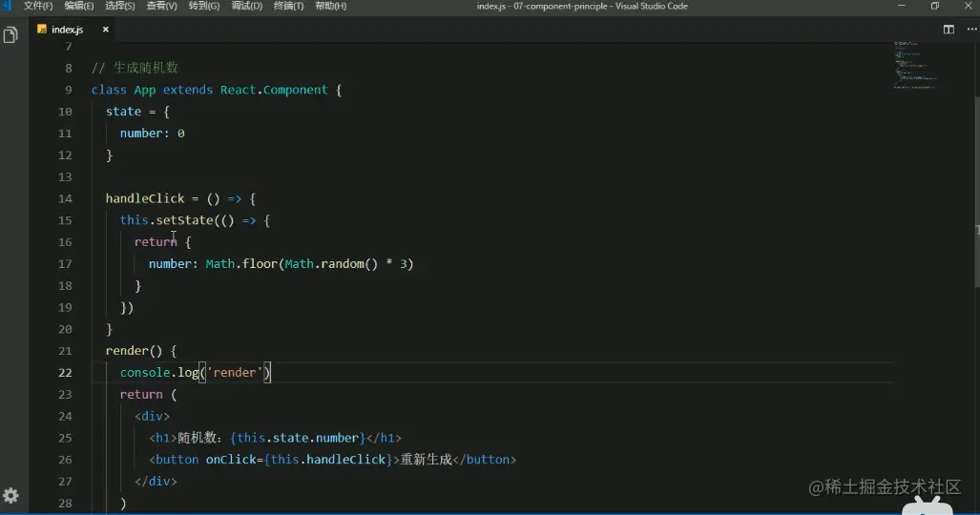Open the 查看(V) menu

tap(162, 6)
